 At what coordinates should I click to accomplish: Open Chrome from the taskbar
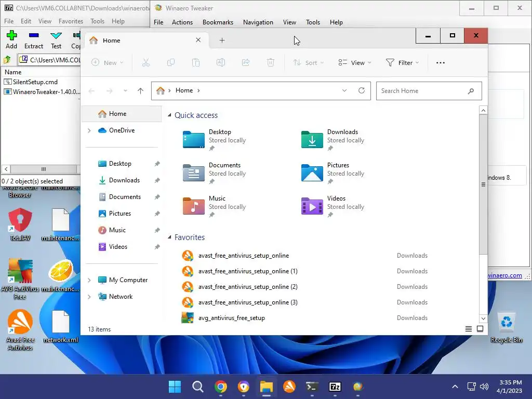pyautogui.click(x=221, y=387)
